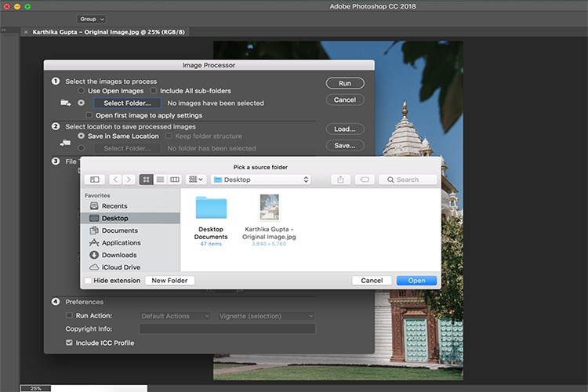Switch to list view
Image resolution: width=588 pixels, height=392 pixels.
pyautogui.click(x=160, y=180)
